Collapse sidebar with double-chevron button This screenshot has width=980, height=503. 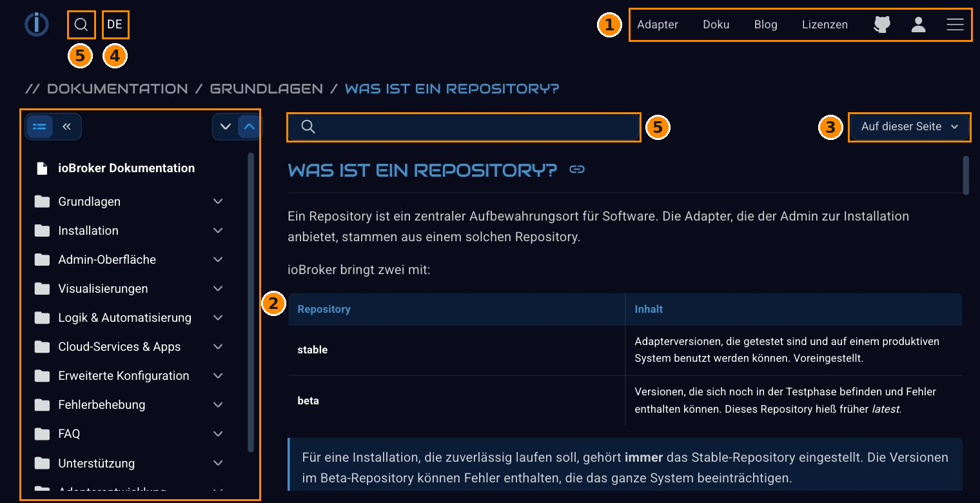pos(66,126)
